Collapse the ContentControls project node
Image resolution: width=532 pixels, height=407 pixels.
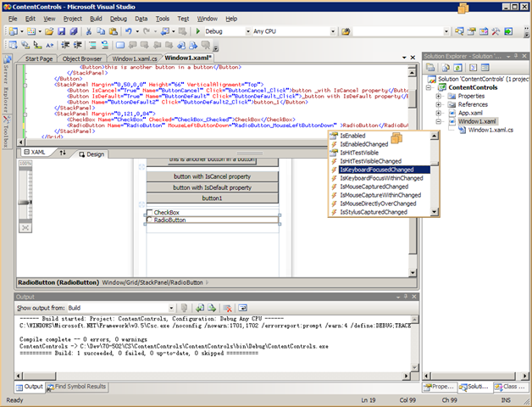429,87
